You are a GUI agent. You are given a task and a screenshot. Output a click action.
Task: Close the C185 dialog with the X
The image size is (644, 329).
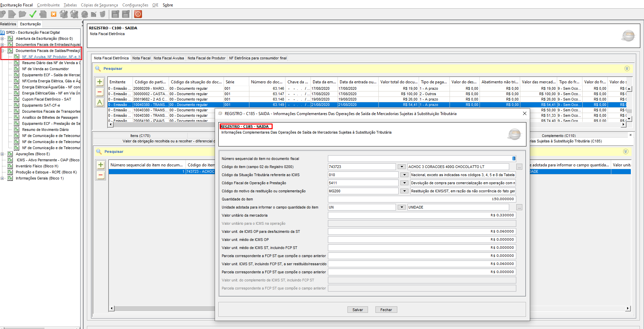[x=524, y=114]
